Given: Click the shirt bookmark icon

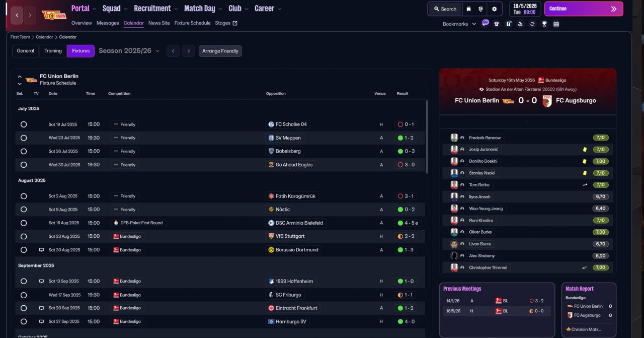Looking at the screenshot, I should pyautogui.click(x=497, y=24).
